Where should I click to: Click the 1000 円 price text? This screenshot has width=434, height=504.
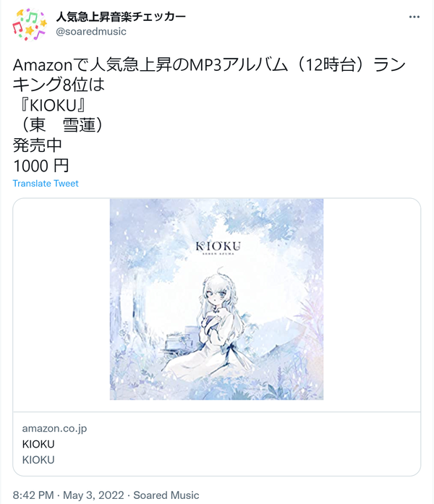point(41,166)
